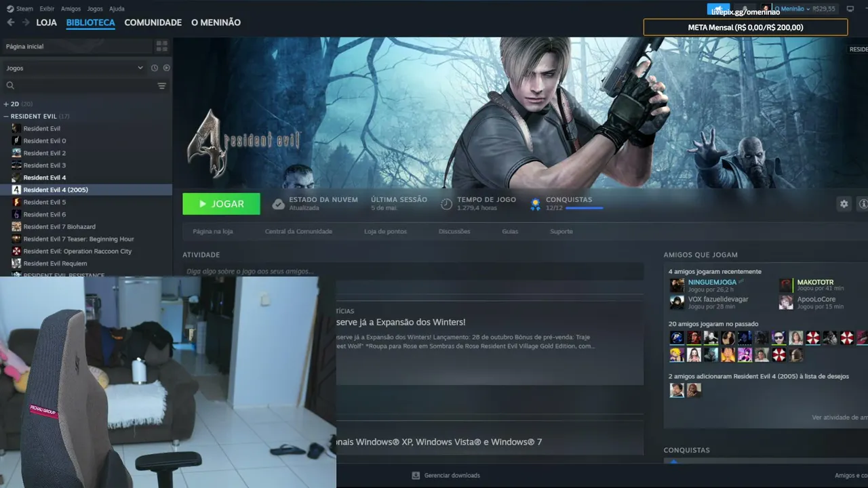Click the Big Picture mode monitor icon
Image resolution: width=868 pixels, height=488 pixels.
pyautogui.click(x=850, y=9)
